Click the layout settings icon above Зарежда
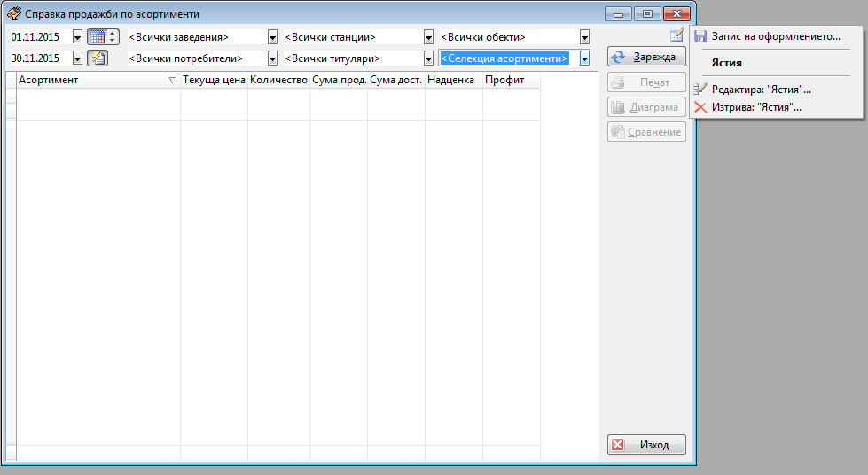The image size is (868, 475). pos(676,35)
